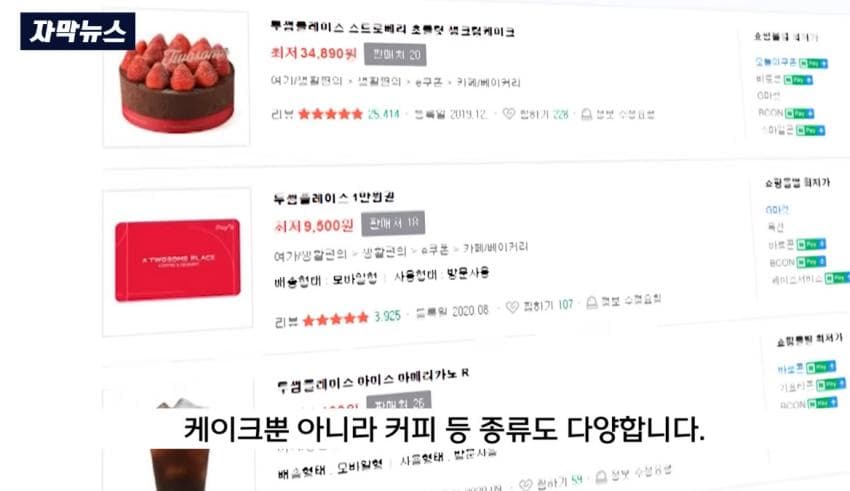Image resolution: width=850 pixels, height=491 pixels.
Task: Select 카페/베이커리 category on gift card breadcrumb
Action: click(495, 248)
